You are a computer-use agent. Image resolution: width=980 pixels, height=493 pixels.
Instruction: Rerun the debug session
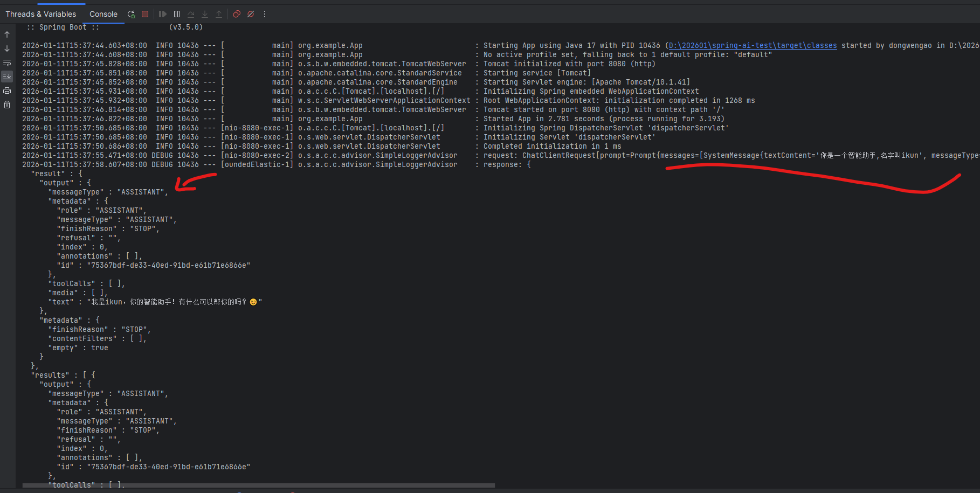pos(131,14)
